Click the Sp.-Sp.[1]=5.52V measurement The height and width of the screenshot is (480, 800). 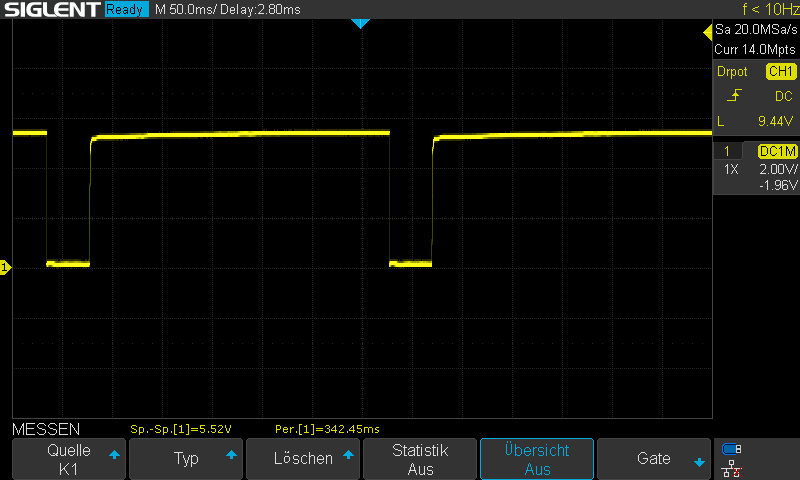[181, 429]
